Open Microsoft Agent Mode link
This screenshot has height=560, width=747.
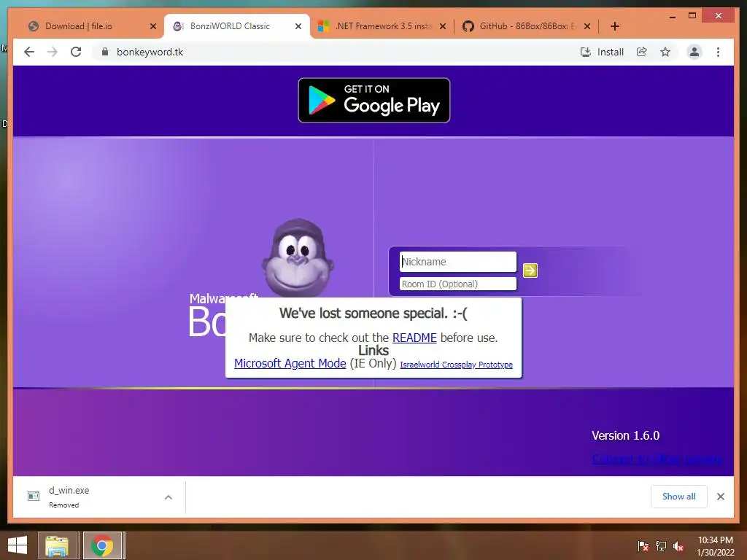(x=290, y=363)
